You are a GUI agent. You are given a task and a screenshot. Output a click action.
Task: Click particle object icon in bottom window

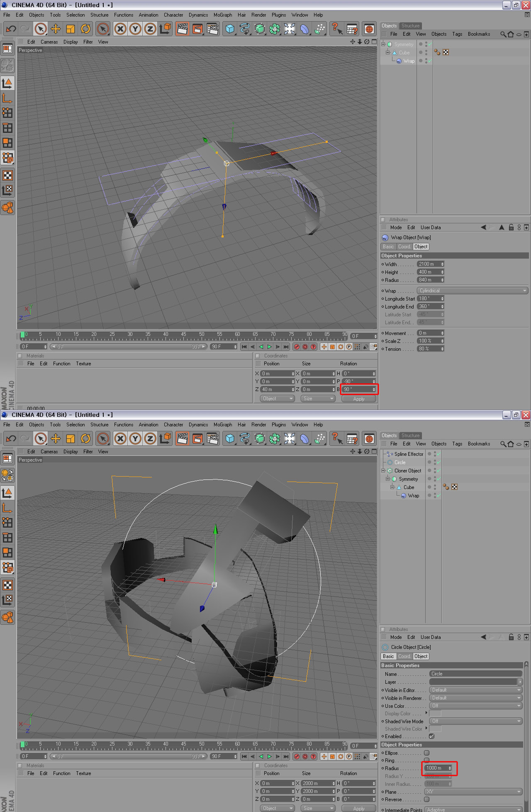coord(319,438)
